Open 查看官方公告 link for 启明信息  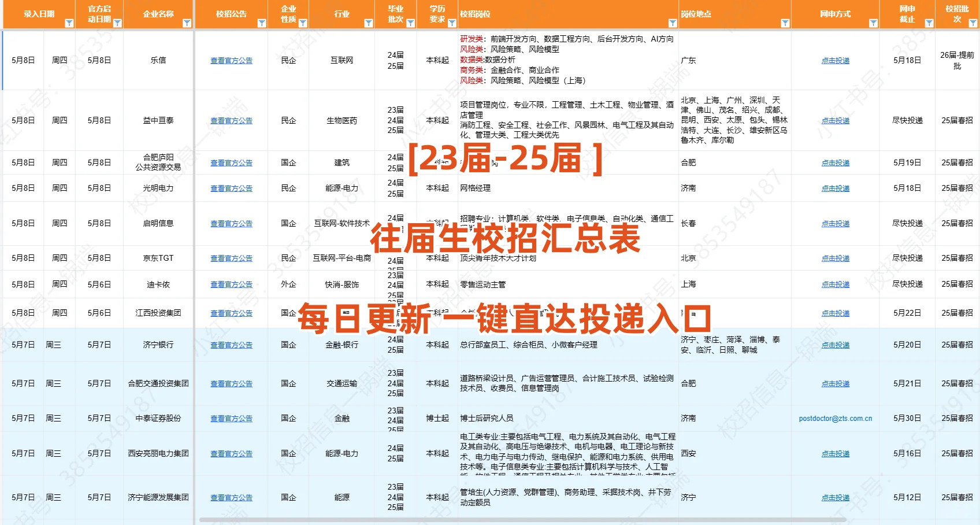231,223
